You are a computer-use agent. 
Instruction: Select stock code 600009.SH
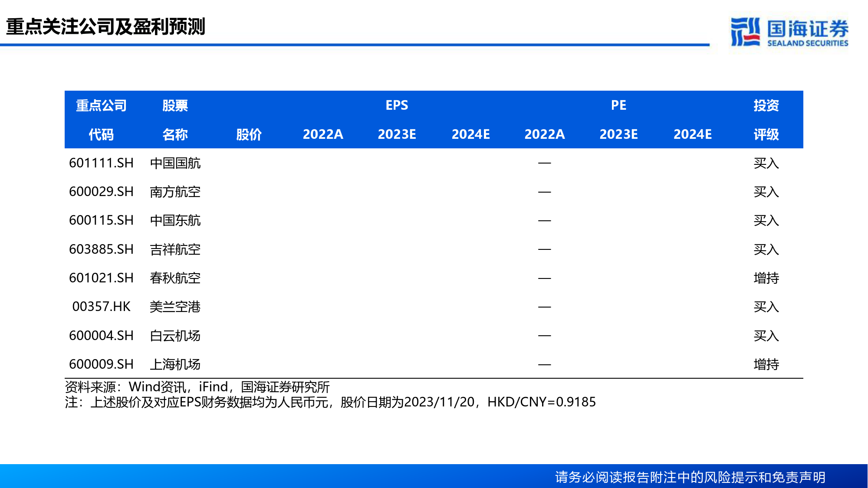[x=101, y=364]
